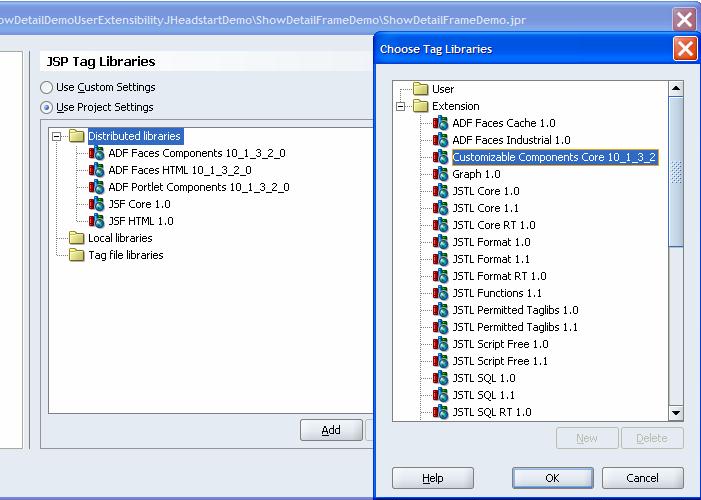Select the Distributed libraries node label
Image resolution: width=701 pixels, height=500 pixels.
135,136
